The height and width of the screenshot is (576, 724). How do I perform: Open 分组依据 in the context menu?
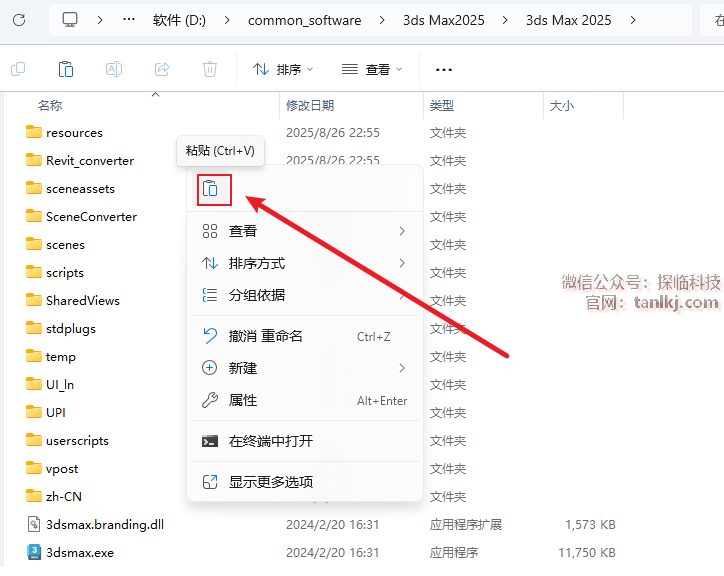(x=305, y=295)
